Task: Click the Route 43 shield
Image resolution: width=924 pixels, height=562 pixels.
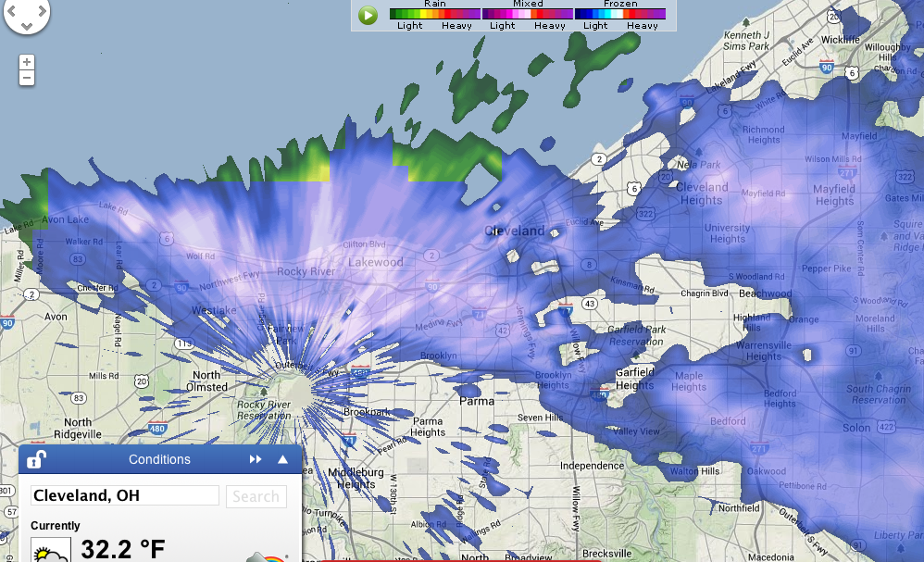Action: [x=589, y=304]
